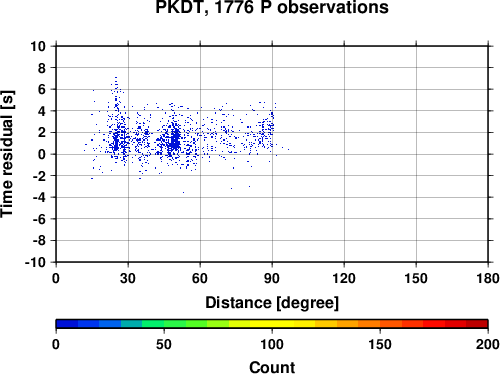
Task: Click the colorbar tick label '50'
Action: point(164,344)
